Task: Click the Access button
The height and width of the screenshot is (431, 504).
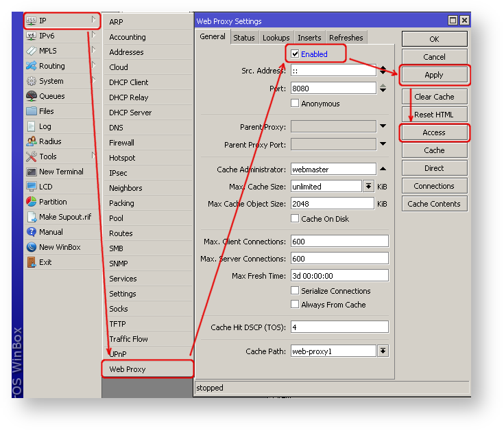Action: (x=434, y=132)
